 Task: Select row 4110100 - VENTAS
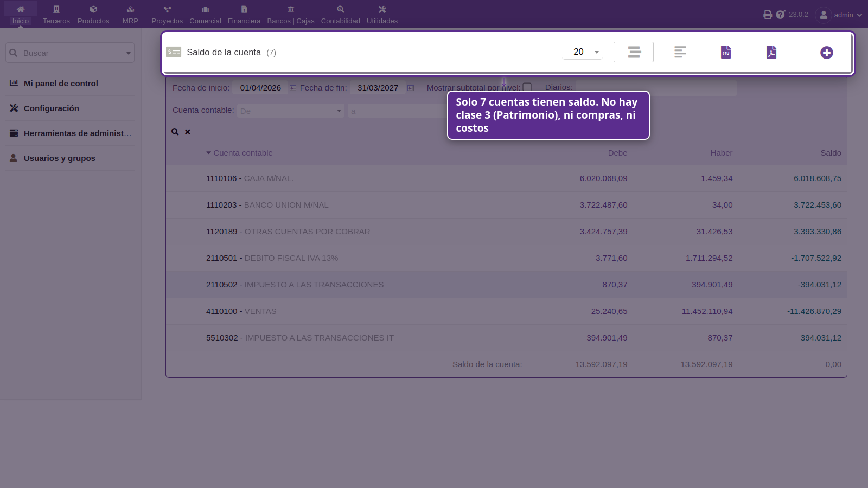tap(506, 311)
